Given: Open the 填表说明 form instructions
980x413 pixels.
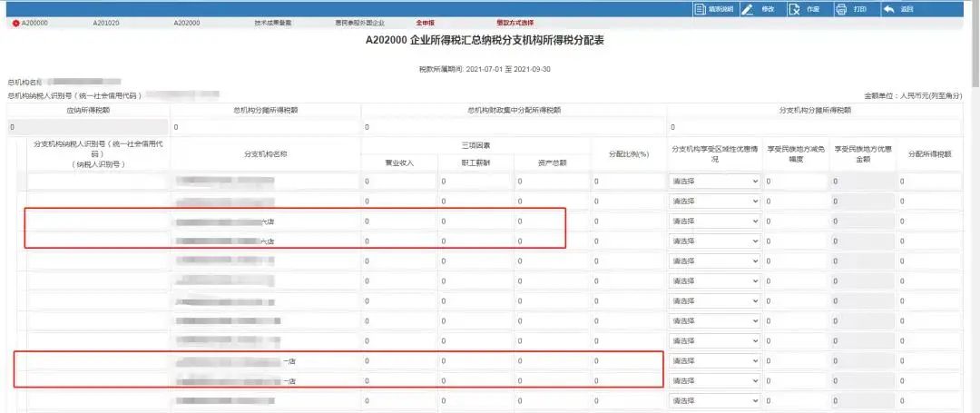Looking at the screenshot, I should (712, 9).
